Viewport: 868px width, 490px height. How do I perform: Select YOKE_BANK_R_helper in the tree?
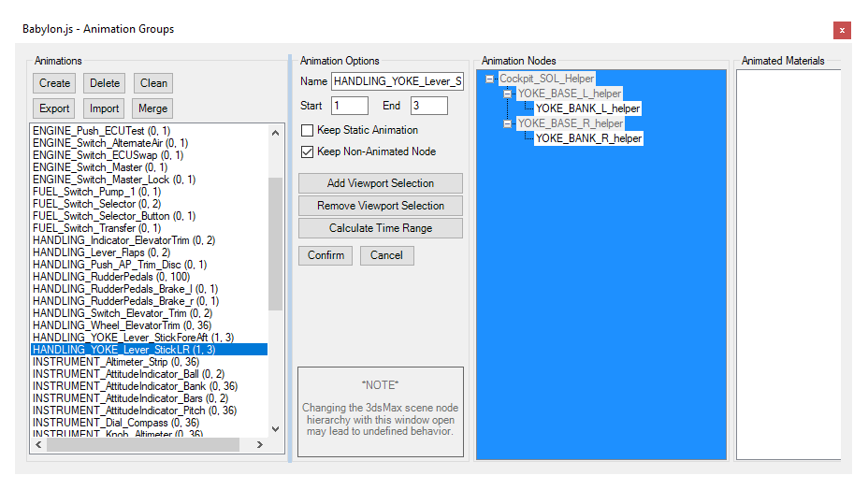(588, 138)
